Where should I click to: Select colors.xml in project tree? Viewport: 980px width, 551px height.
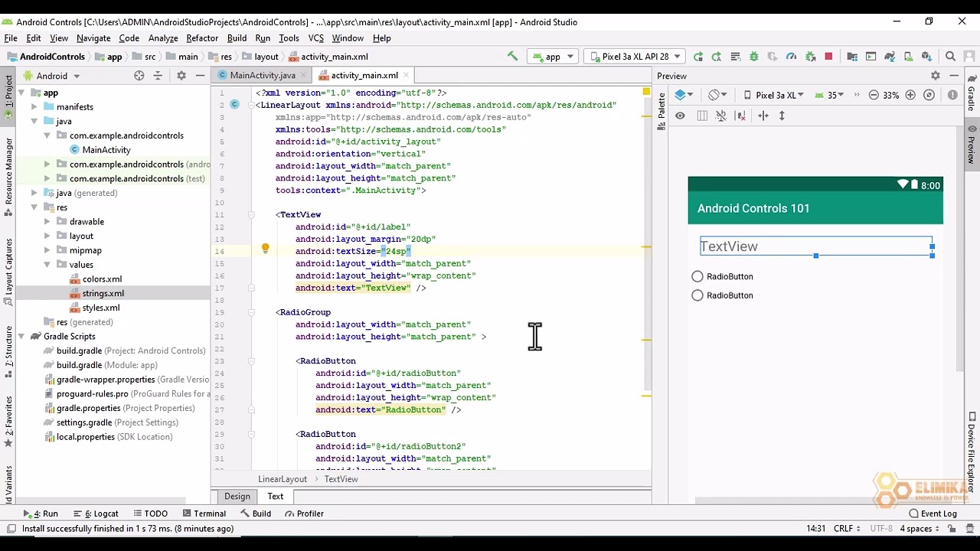click(x=102, y=279)
